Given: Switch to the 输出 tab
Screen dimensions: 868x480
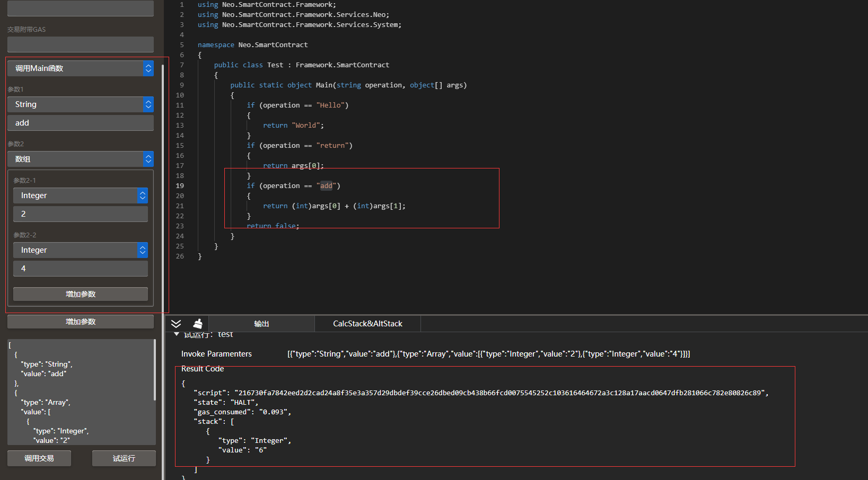Looking at the screenshot, I should 261,324.
